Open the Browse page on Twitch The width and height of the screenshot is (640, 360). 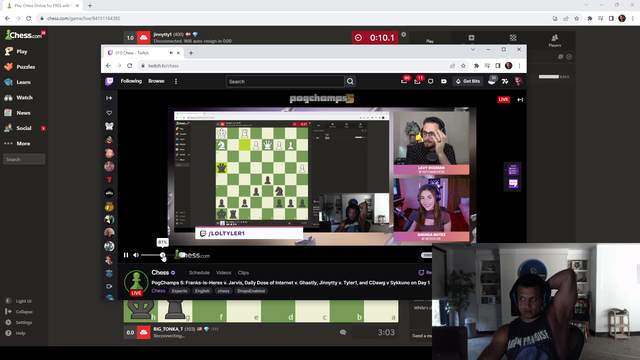156,81
